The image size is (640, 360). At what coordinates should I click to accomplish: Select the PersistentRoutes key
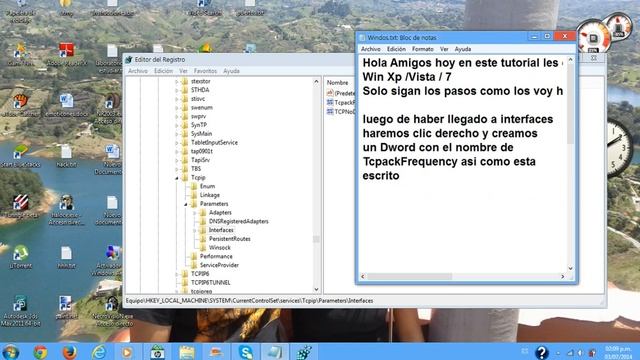229,239
